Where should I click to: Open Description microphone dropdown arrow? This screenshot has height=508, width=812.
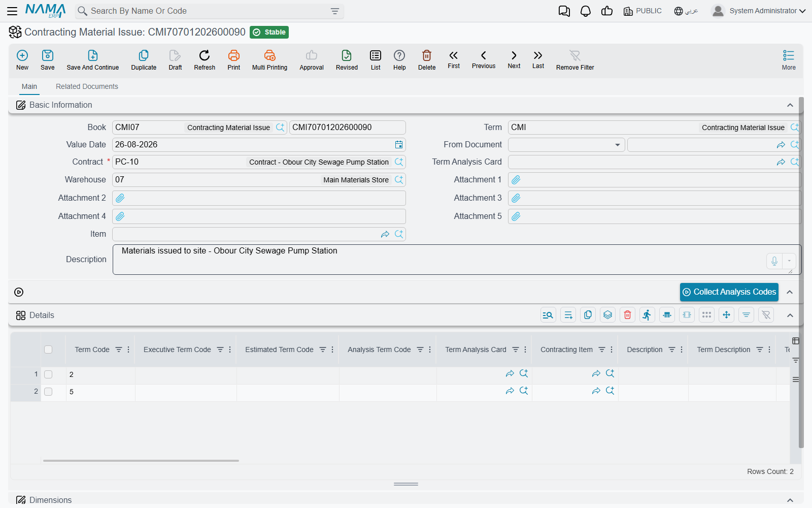pyautogui.click(x=789, y=261)
